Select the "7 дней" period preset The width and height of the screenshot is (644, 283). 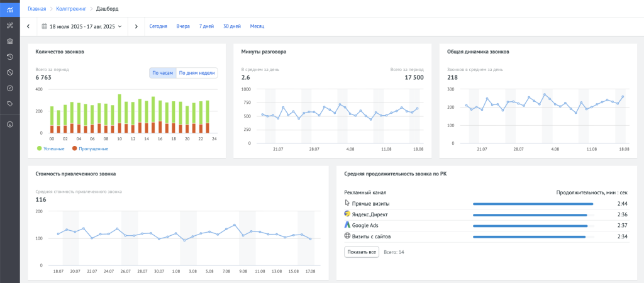pos(206,26)
